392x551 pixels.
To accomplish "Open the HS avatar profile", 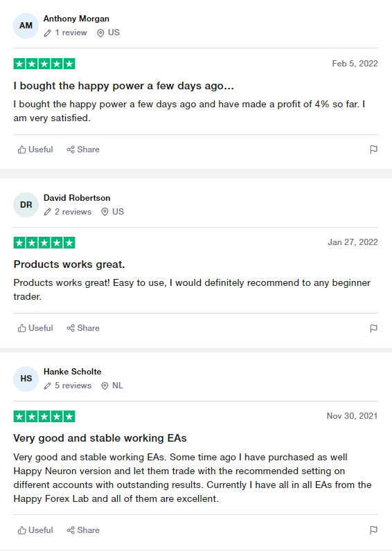I will coord(26,379).
